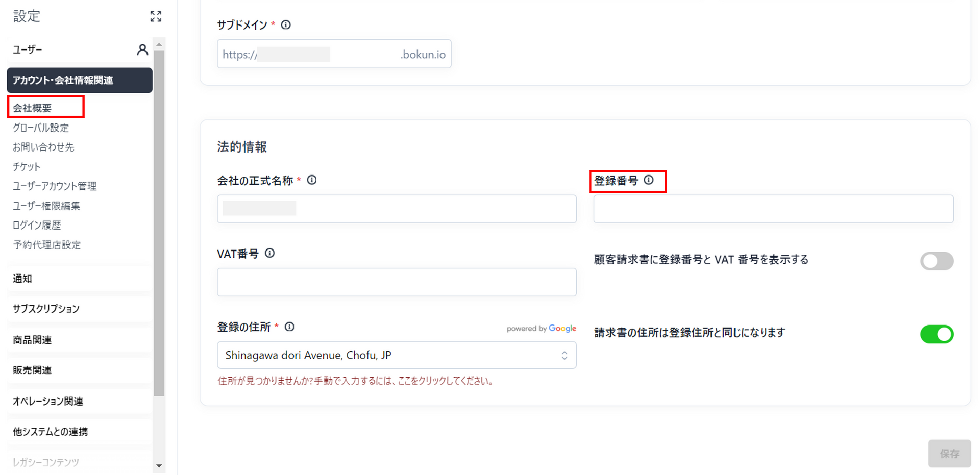The height and width of the screenshot is (475, 980).
Task: Click the sidebar scrollbar down arrow
Action: tap(159, 465)
